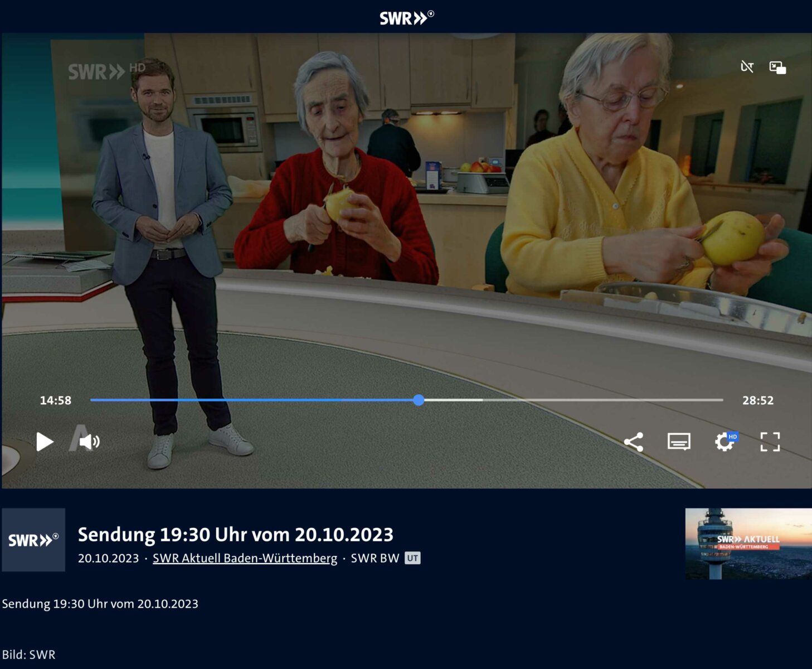812x669 pixels.
Task: Click the UT badge under the title
Action: (412, 558)
